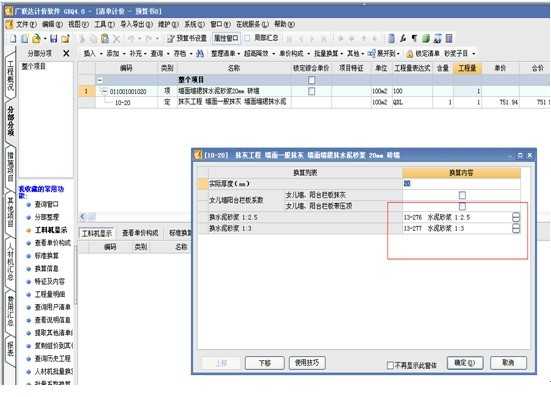This screenshot has height=397, width=551.
Task: Check the 女儿墙、阳台栏板带压顶 checkbox
Action: pos(462,206)
